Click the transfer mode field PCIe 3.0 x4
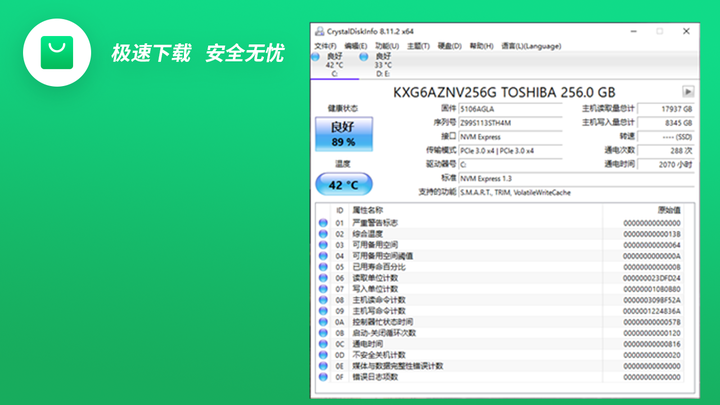Screen dimensions: 720x405 [511, 151]
